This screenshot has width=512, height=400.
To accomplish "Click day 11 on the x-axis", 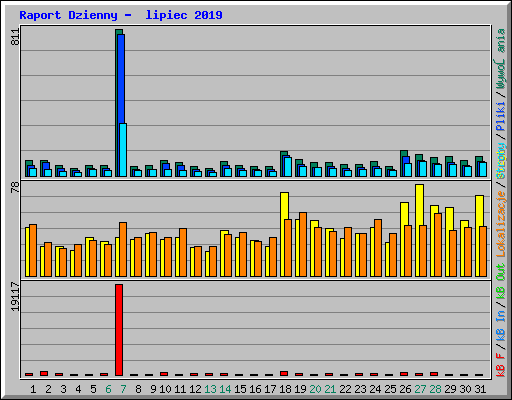I will tap(180, 389).
